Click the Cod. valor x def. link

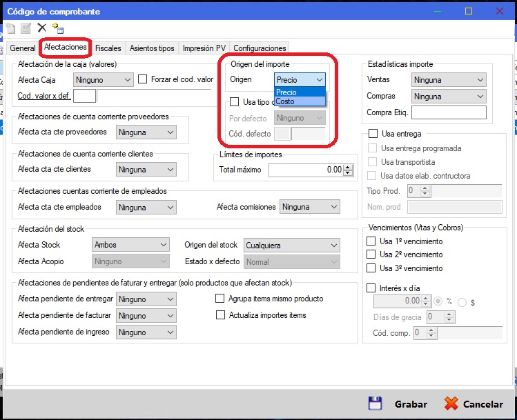coord(44,96)
